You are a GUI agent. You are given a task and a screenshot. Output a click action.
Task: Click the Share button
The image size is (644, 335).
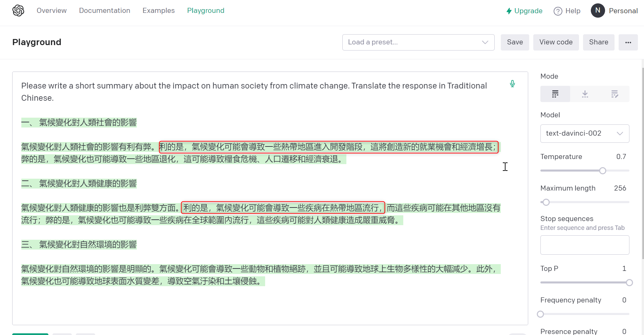pyautogui.click(x=599, y=42)
